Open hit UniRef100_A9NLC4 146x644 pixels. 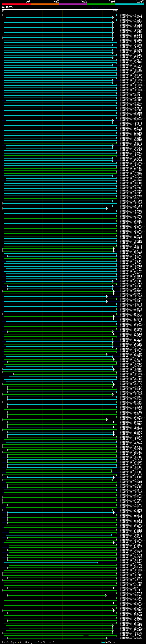tap(131, 37)
